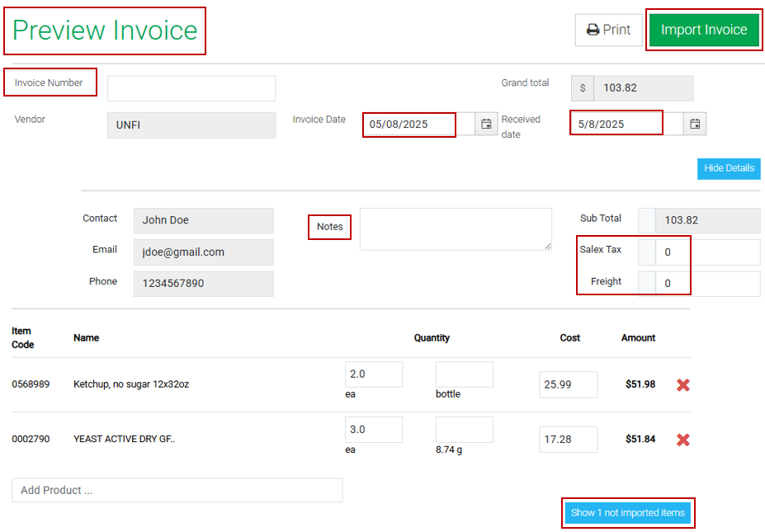This screenshot has height=532, width=765.
Task: Click the green Import Invoice button
Action: point(703,30)
